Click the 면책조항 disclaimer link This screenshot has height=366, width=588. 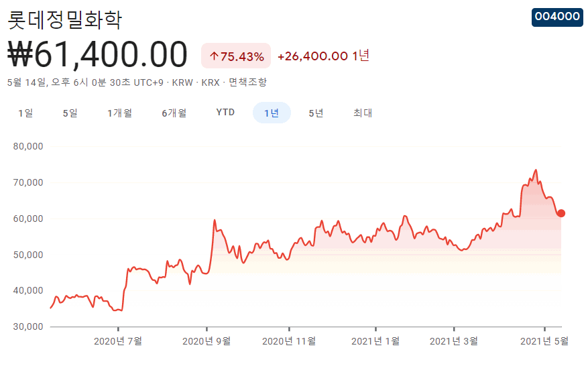(x=247, y=82)
